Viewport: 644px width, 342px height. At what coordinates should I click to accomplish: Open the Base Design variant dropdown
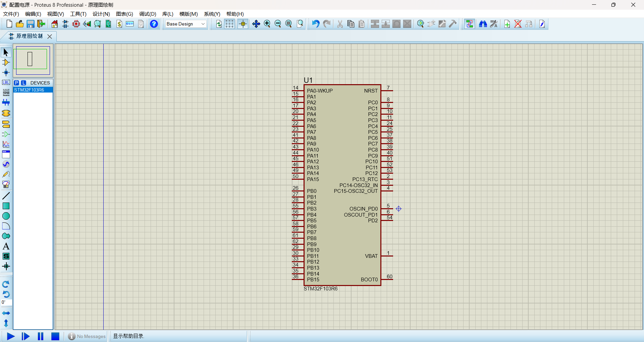(x=185, y=24)
